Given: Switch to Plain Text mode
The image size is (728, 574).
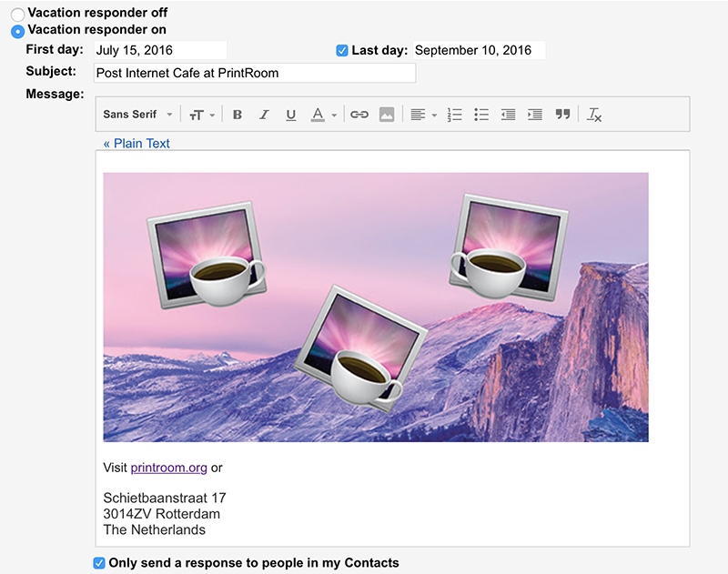Looking at the screenshot, I should coord(136,144).
